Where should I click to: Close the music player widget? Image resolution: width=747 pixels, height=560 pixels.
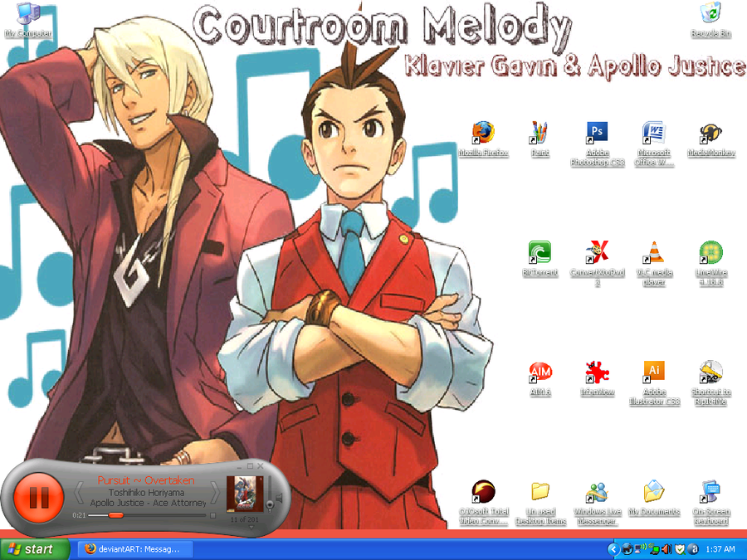click(x=260, y=466)
